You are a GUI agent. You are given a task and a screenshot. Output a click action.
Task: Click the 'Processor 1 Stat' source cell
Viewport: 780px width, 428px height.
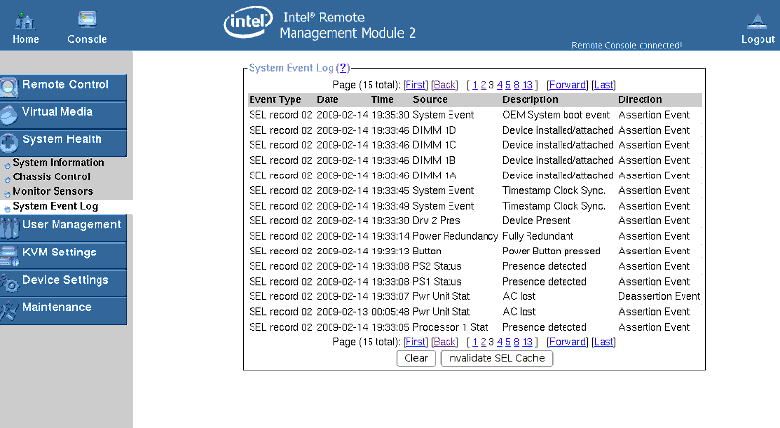450,327
